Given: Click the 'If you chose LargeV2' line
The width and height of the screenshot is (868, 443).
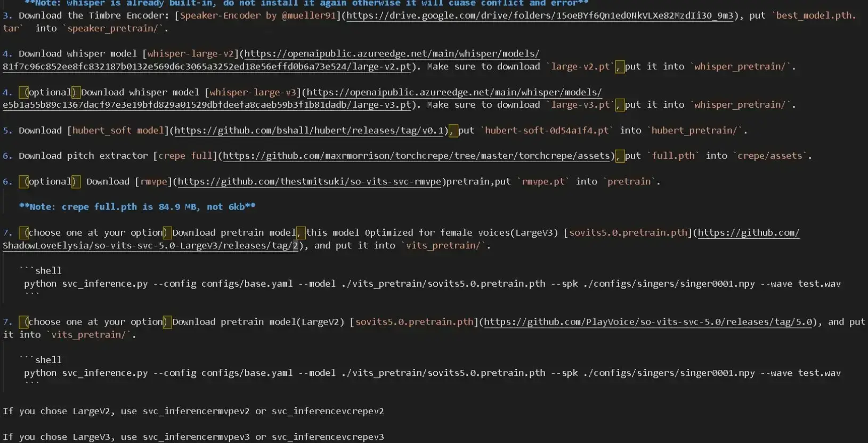Looking at the screenshot, I should (193, 411).
